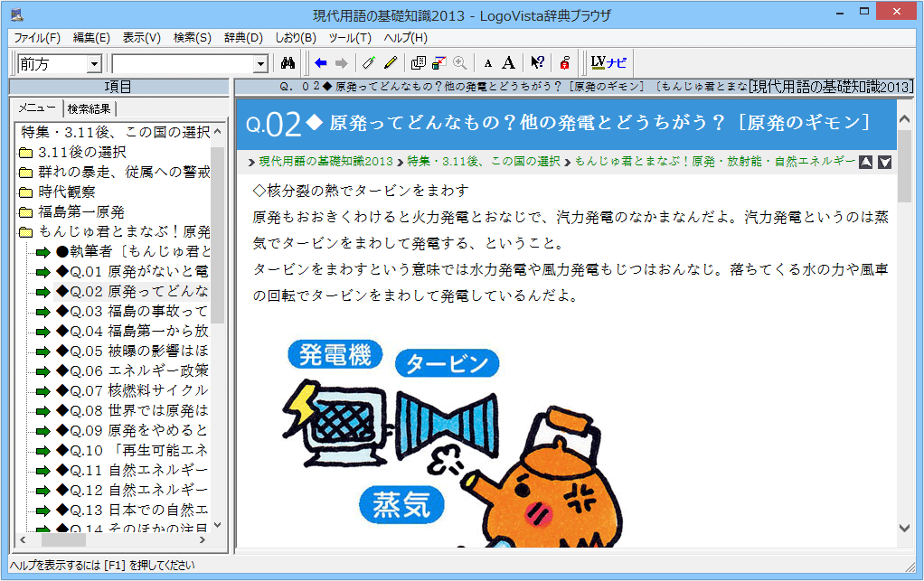924x581 pixels.
Task: Open the しおり(B) bookmark menu
Action: (x=296, y=38)
